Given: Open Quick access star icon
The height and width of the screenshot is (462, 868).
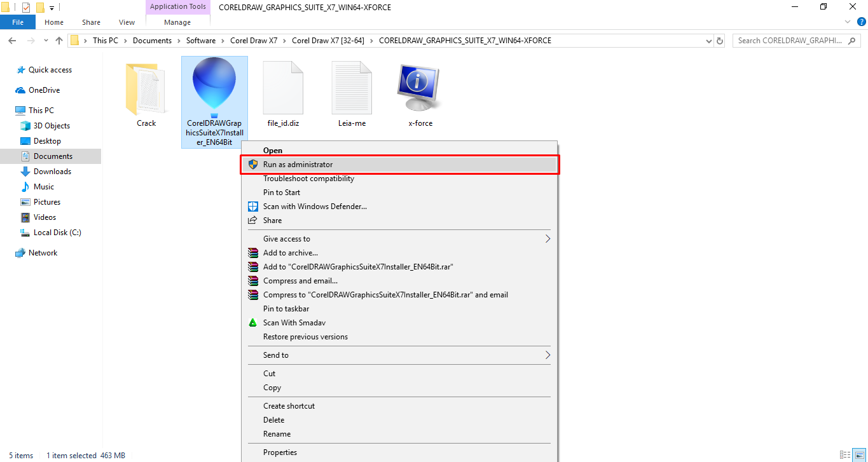Looking at the screenshot, I should coord(21,70).
